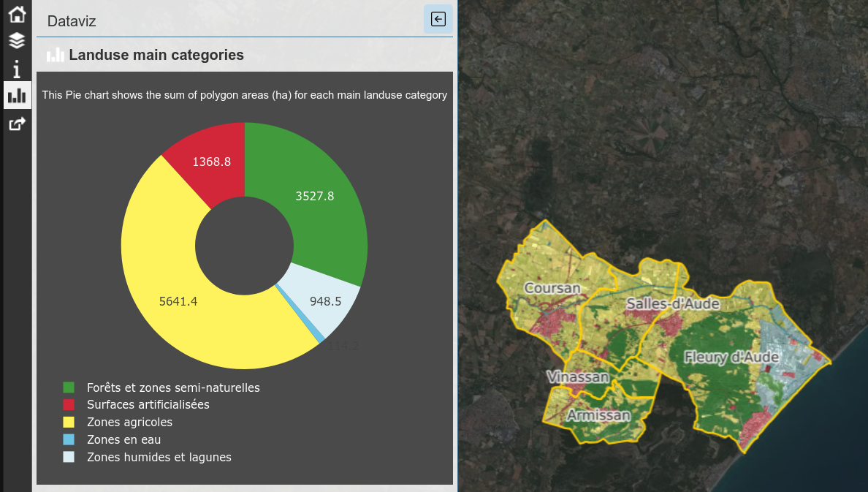
Task: Click the Zones agricoles legend label
Action: [x=129, y=423]
